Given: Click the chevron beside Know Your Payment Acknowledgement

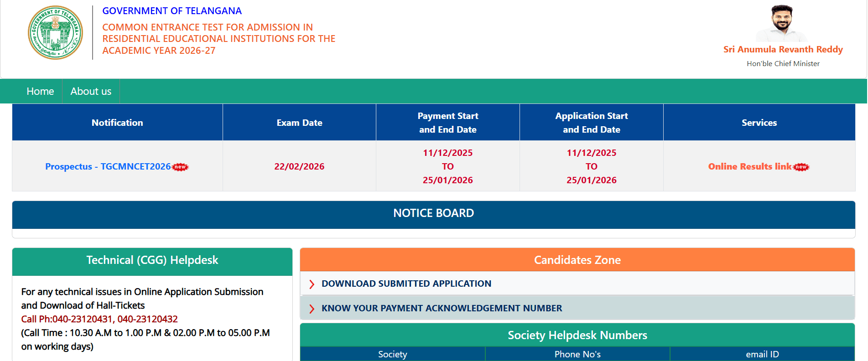Looking at the screenshot, I should point(312,309).
